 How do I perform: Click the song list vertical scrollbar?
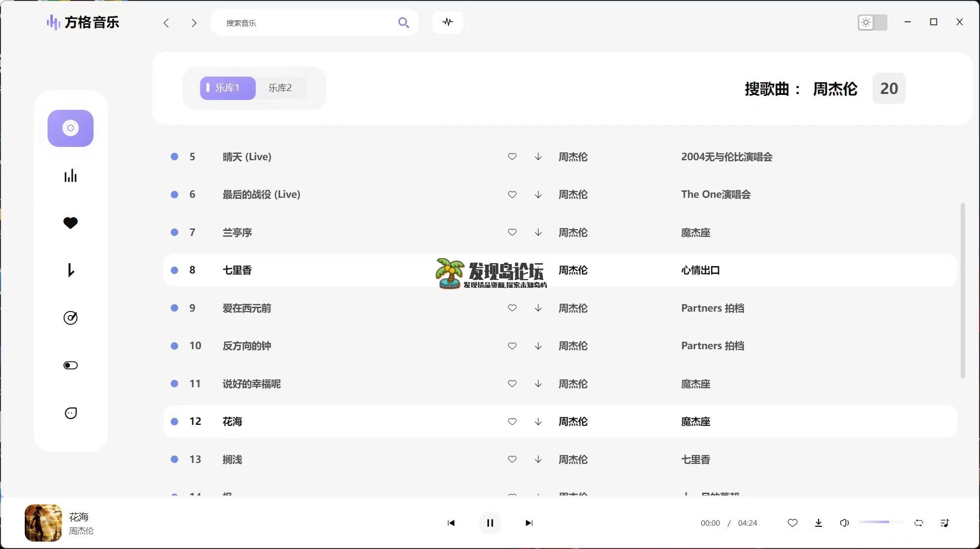pos(963,291)
